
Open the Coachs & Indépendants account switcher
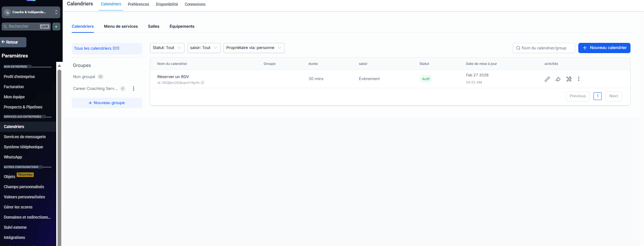pyautogui.click(x=31, y=12)
